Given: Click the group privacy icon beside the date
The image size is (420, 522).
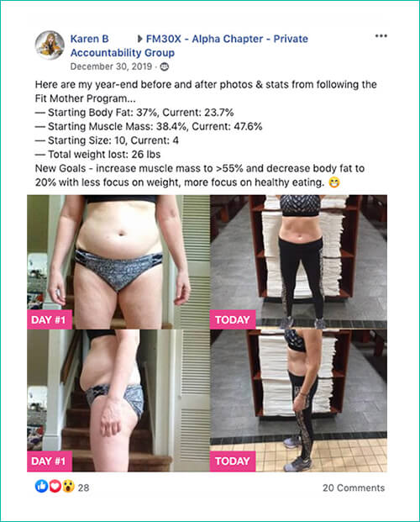Looking at the screenshot, I should [165, 67].
